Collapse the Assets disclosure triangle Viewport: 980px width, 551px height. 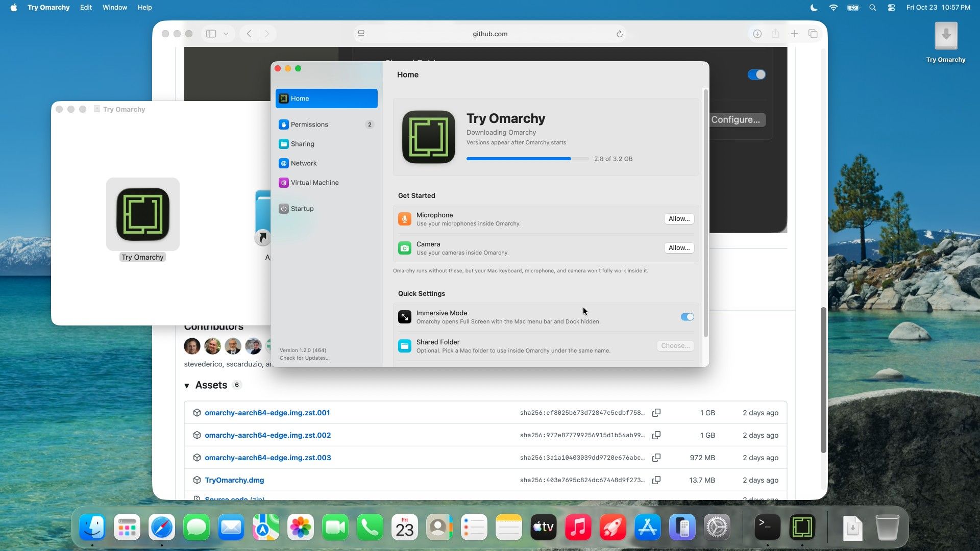tap(187, 386)
